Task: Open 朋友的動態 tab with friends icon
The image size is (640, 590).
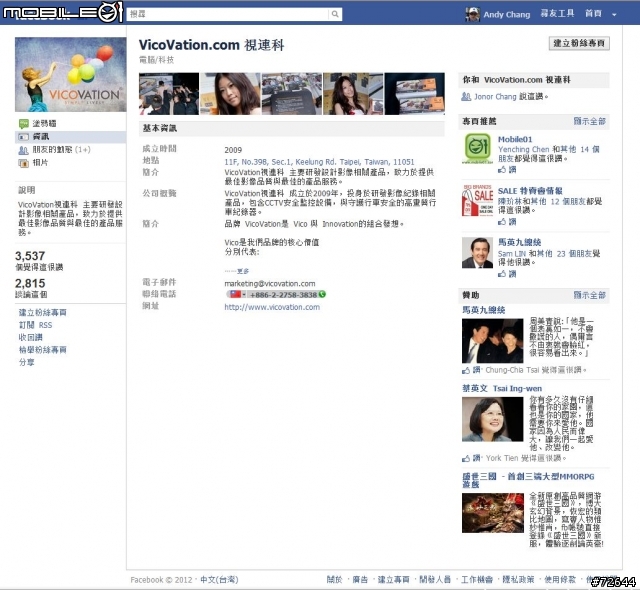Action: pyautogui.click(x=54, y=150)
